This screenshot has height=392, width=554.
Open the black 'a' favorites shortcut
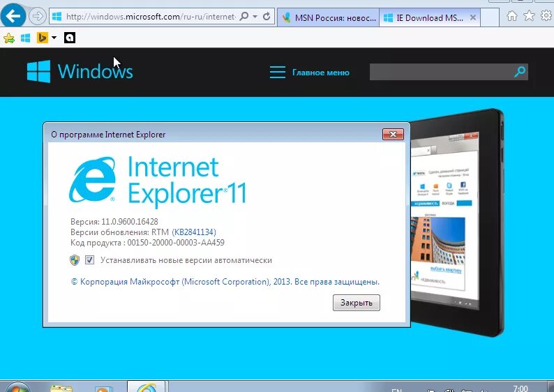(x=70, y=38)
